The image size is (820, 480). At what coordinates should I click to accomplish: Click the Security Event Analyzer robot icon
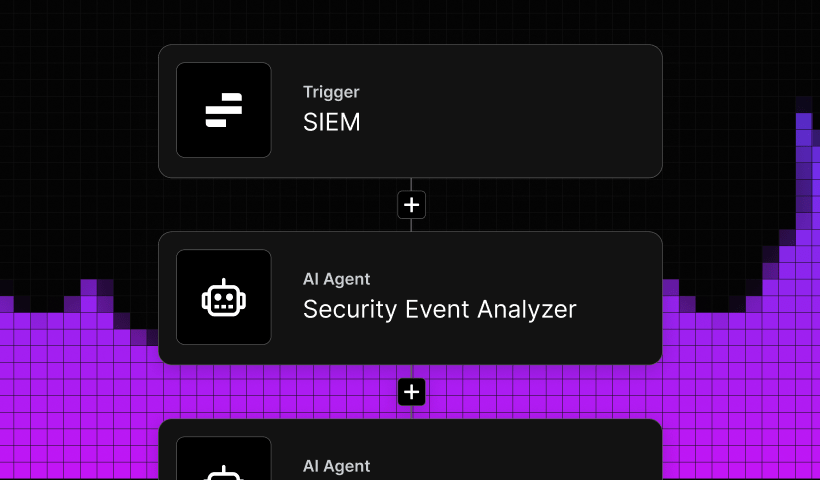pos(224,297)
